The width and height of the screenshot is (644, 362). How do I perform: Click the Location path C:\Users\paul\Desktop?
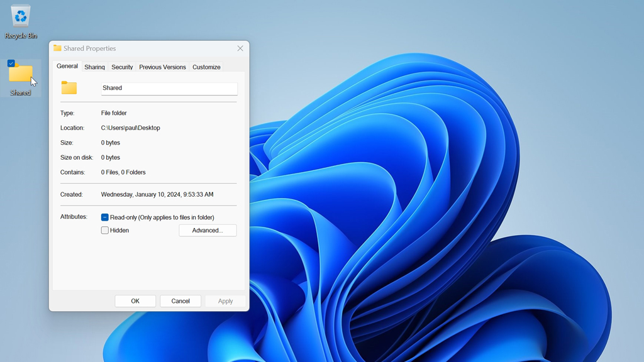point(131,128)
